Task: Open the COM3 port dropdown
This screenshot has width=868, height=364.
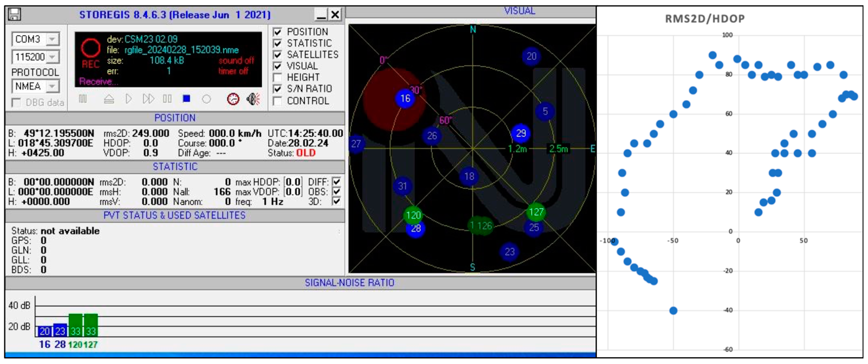Action: pyautogui.click(x=52, y=39)
